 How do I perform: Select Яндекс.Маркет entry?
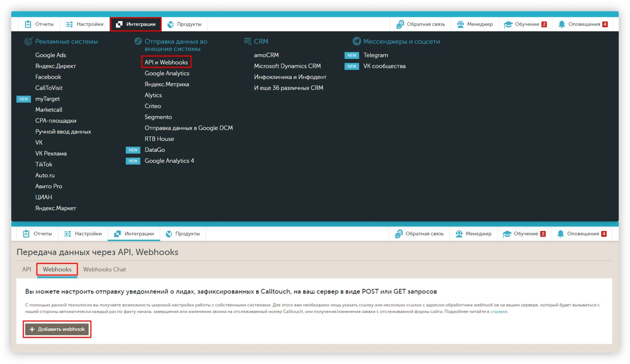tap(56, 208)
